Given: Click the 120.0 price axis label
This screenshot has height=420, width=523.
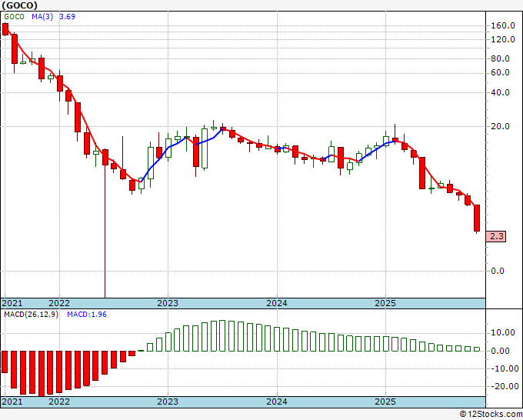Looking at the screenshot, I should click(503, 40).
